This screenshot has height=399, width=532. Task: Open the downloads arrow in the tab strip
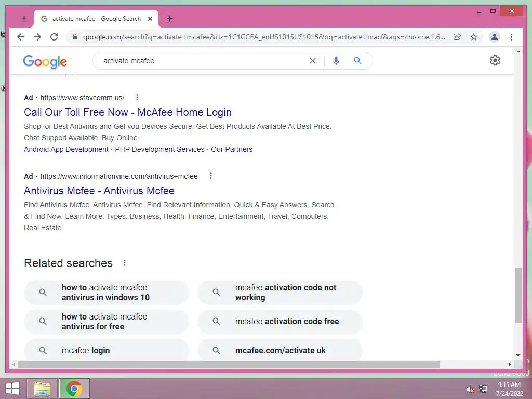tap(24, 19)
